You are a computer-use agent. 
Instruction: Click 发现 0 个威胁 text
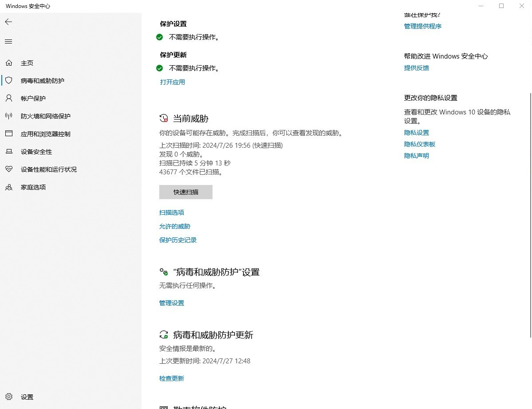181,154
